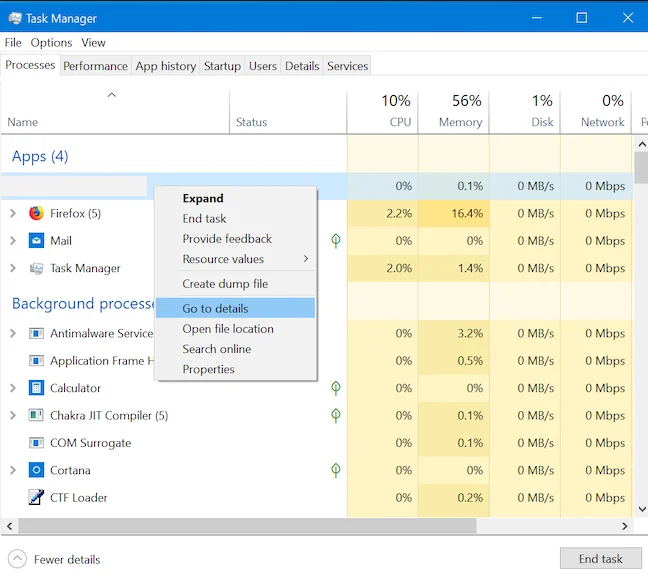Screen dimensions: 648x579
Task: Choose End task in the context menu
Action: pos(235,219)
